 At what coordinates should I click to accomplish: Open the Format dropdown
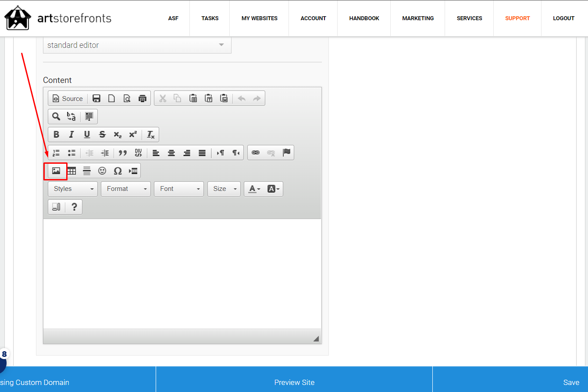click(126, 189)
